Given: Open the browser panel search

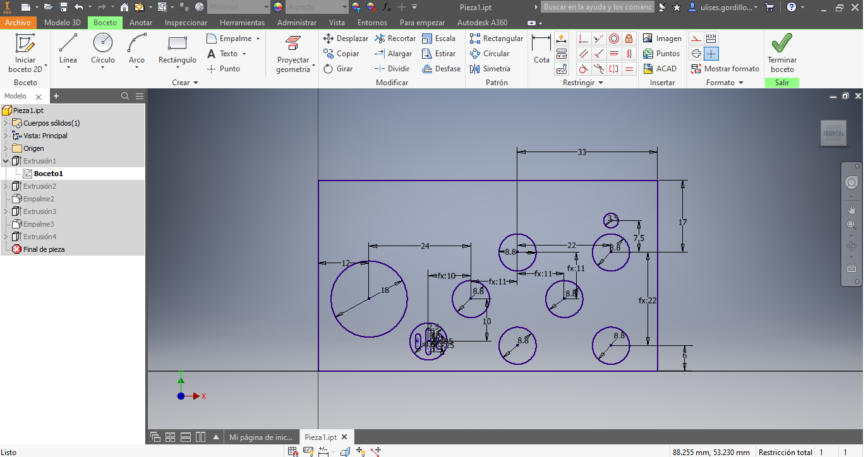Looking at the screenshot, I should (125, 96).
